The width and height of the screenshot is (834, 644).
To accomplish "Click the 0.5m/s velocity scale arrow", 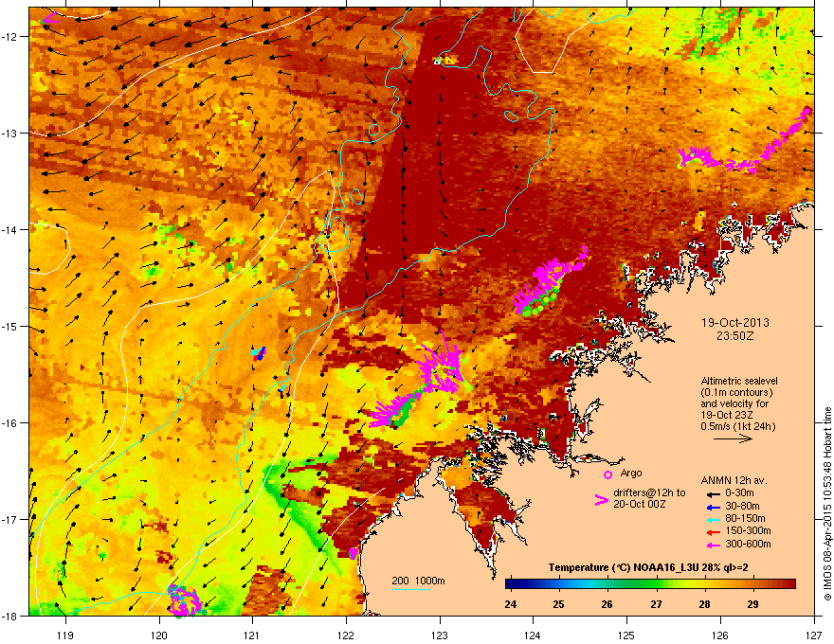I will click(734, 438).
